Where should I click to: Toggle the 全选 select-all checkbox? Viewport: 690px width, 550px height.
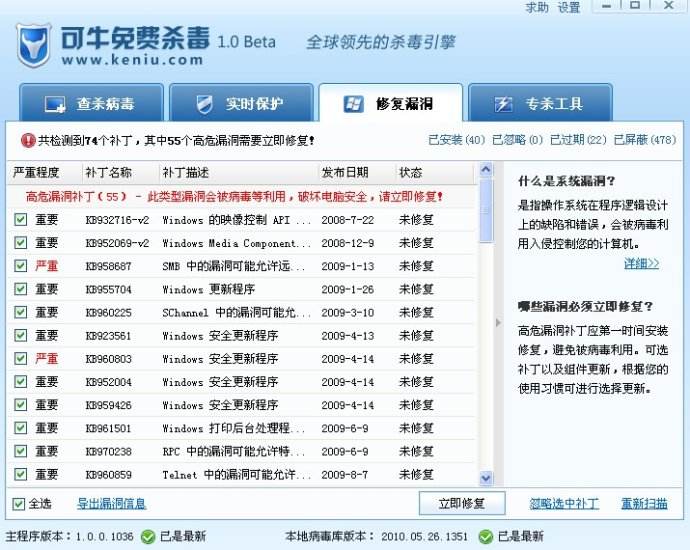coord(18,504)
